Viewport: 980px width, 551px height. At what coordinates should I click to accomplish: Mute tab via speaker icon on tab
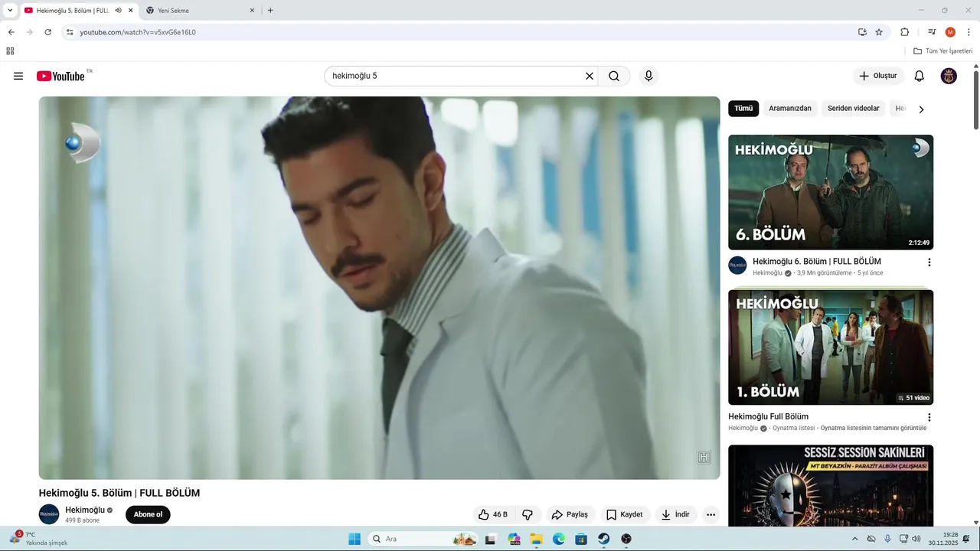[x=118, y=11]
